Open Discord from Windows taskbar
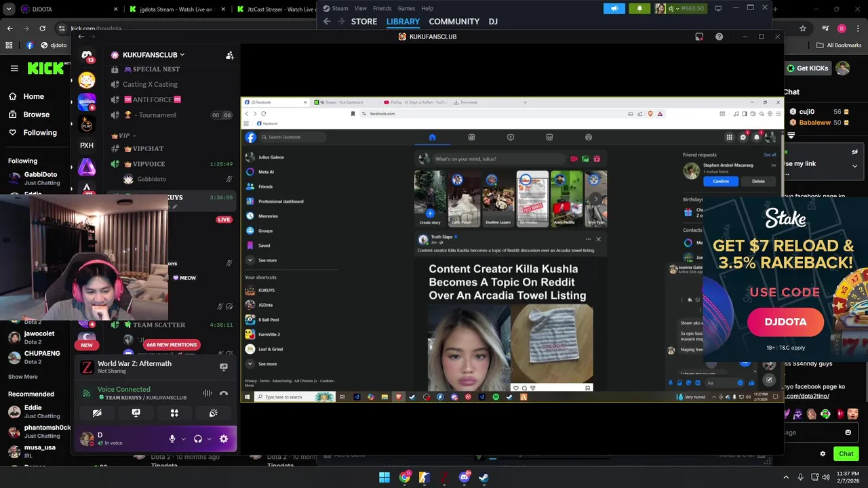 tap(464, 477)
